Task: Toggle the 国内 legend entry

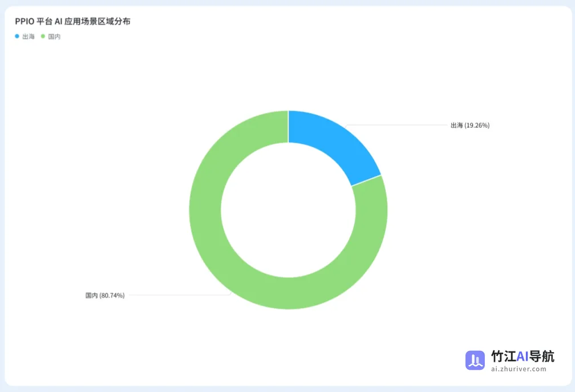Action: click(51, 37)
